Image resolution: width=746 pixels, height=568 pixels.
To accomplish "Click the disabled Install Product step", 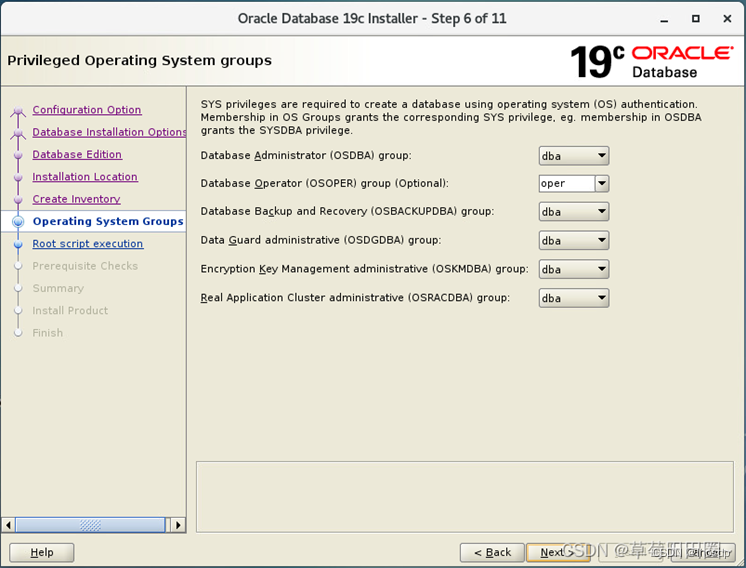I will pos(70,311).
